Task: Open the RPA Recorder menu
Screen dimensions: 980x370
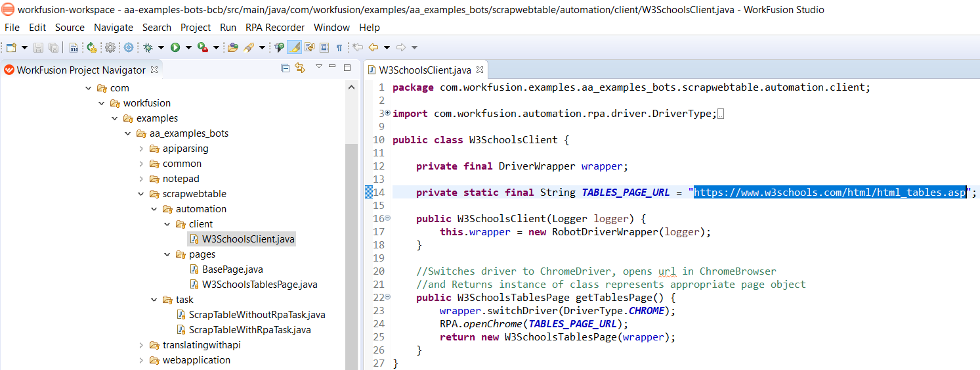Action: (x=275, y=28)
